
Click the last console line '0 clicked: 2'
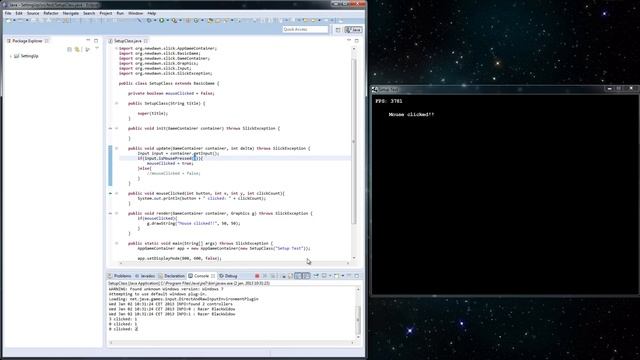tap(123, 329)
